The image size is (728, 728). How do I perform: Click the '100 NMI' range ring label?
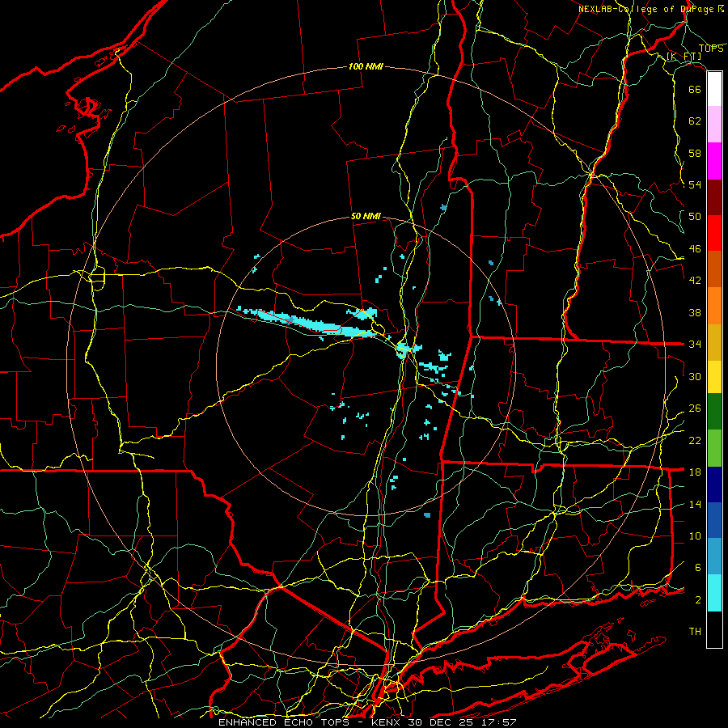[366, 66]
